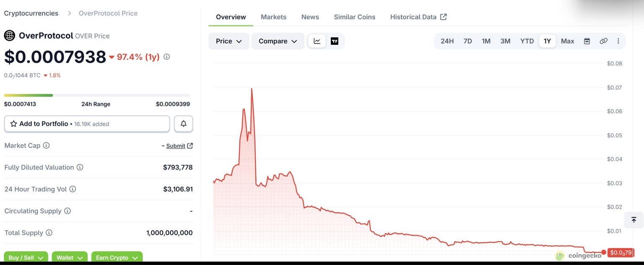This screenshot has height=265, width=644.
Task: Copy chart link via chain icon
Action: click(603, 41)
